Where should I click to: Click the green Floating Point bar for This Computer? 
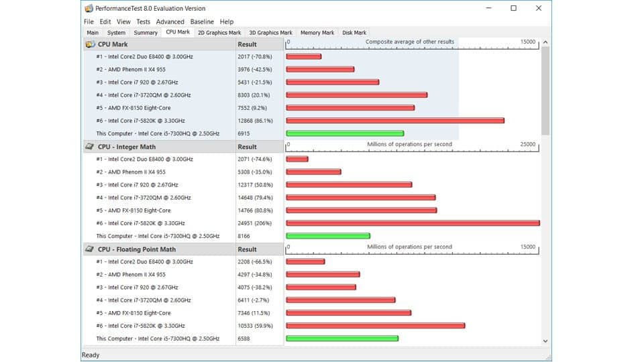(342, 339)
